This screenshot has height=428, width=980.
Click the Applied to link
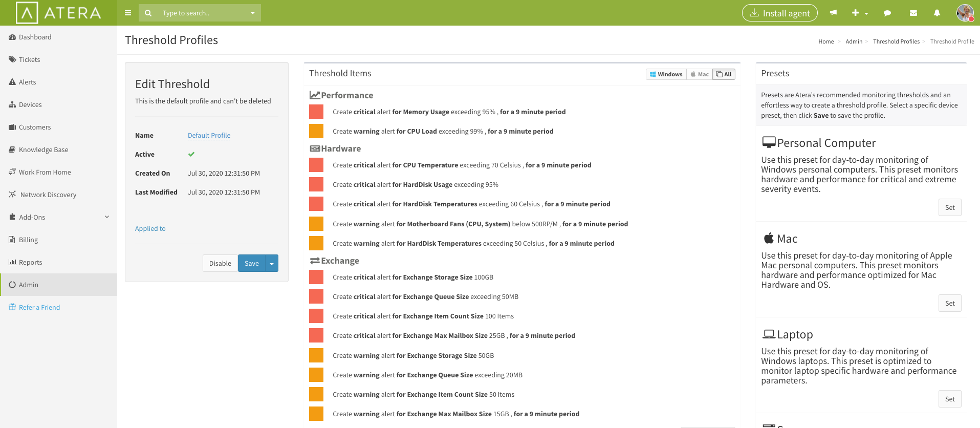[x=150, y=228]
